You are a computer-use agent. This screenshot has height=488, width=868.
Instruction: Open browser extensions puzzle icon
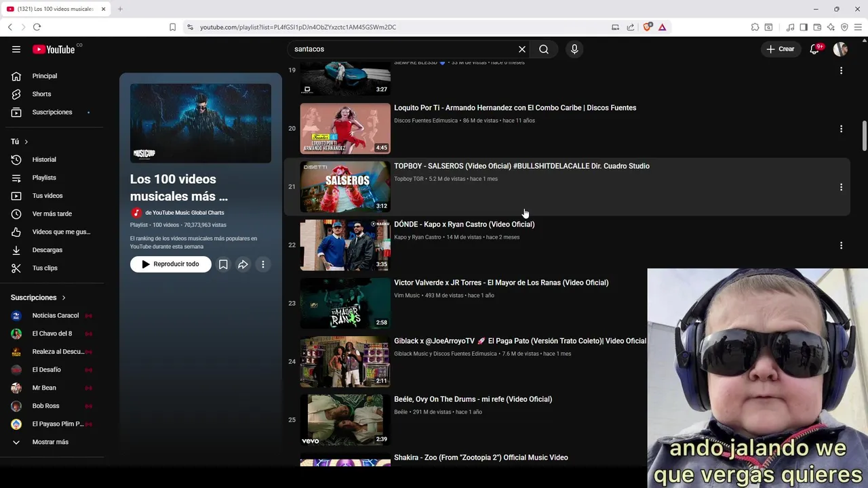[755, 27]
